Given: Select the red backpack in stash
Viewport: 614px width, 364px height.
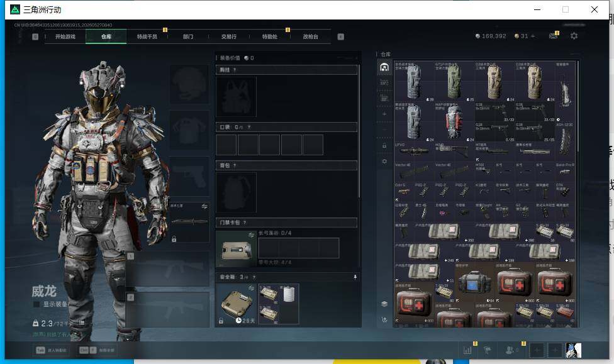Looking at the screenshot, I should click(x=455, y=122).
